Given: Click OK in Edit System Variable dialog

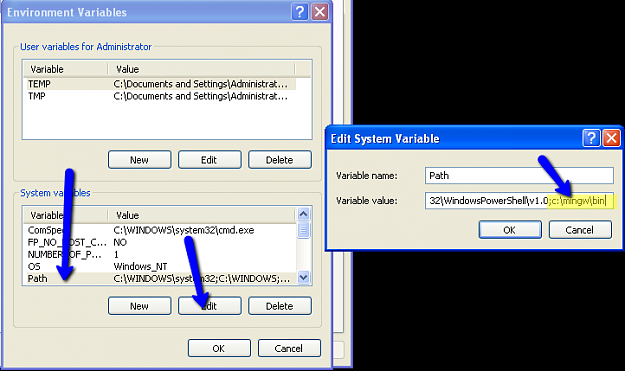Looking at the screenshot, I should click(x=510, y=230).
